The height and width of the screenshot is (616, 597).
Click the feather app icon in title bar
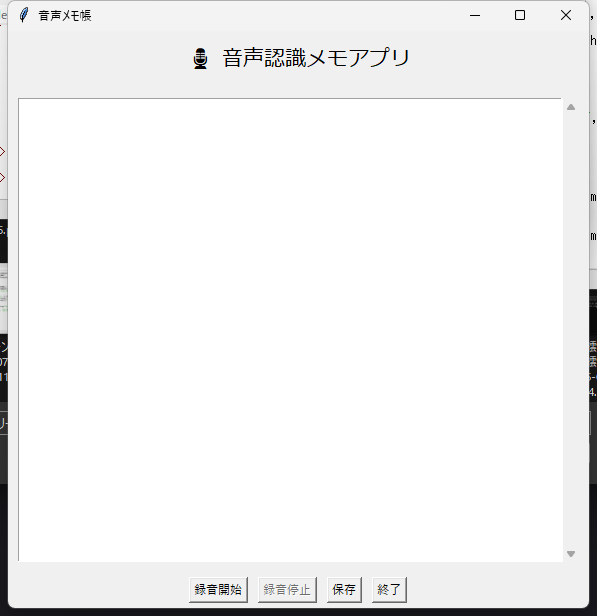click(24, 15)
